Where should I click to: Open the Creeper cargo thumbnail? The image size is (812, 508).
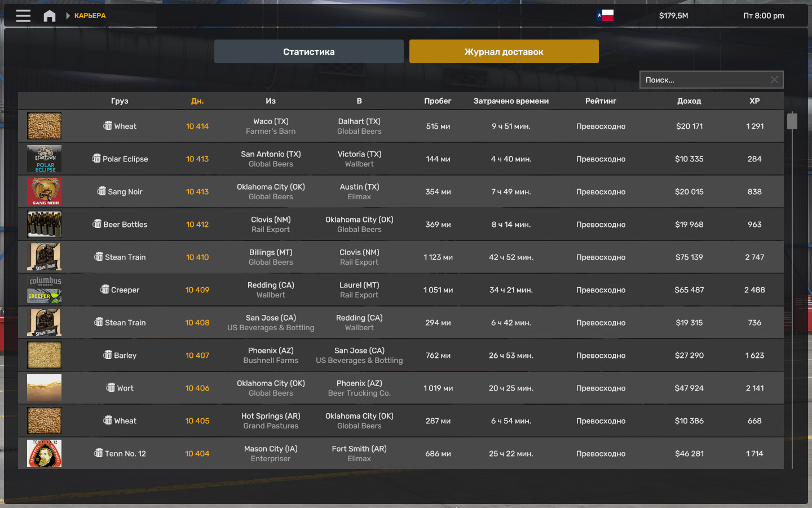point(44,290)
